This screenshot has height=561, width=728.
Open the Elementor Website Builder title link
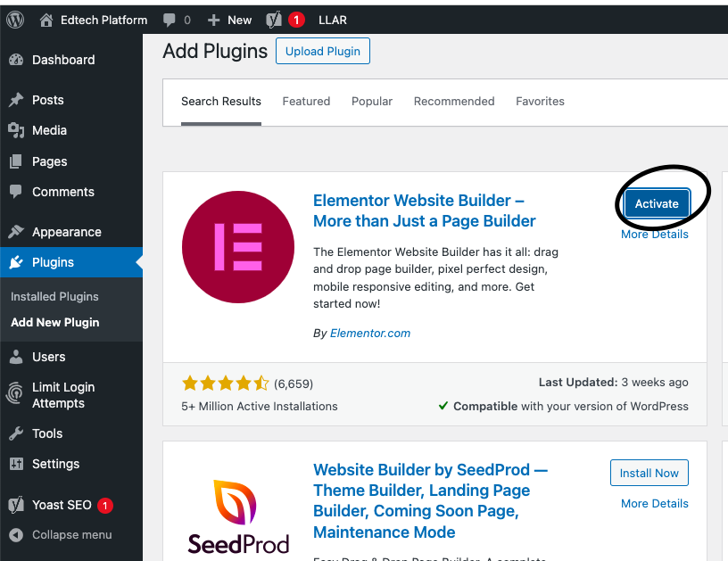point(425,210)
